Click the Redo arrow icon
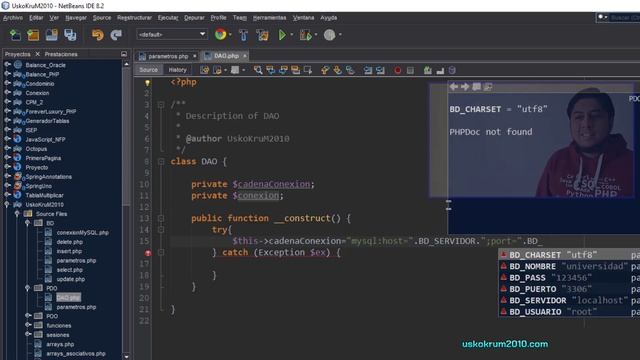This screenshot has height=360, width=640. click(116, 35)
